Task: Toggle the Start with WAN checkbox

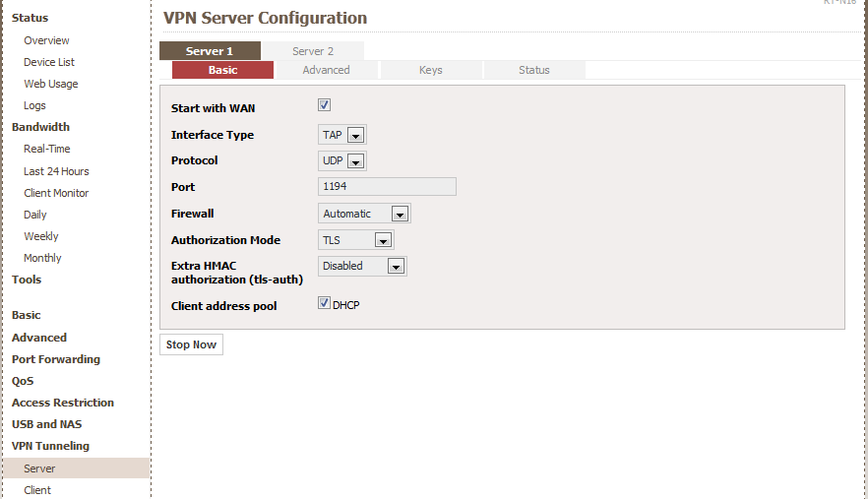Action: pyautogui.click(x=324, y=105)
